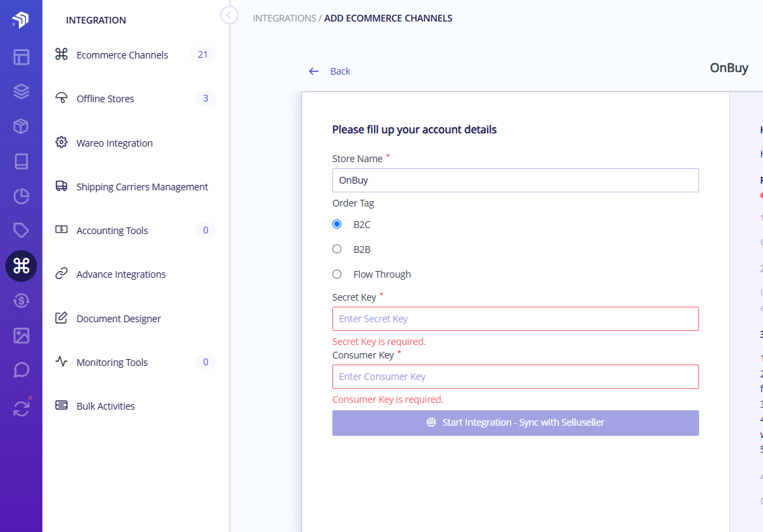Open the chat bubble icon in sidebar
The height and width of the screenshot is (532, 763).
pyautogui.click(x=21, y=370)
